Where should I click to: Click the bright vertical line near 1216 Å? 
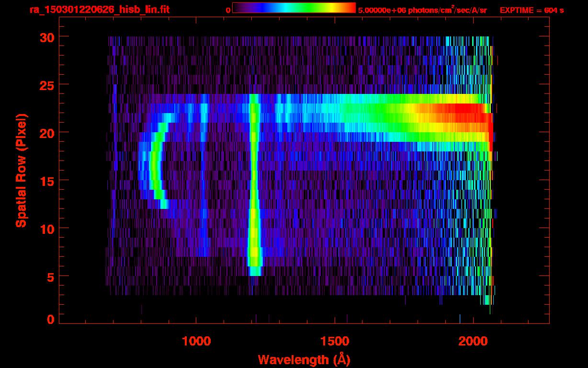point(254,185)
